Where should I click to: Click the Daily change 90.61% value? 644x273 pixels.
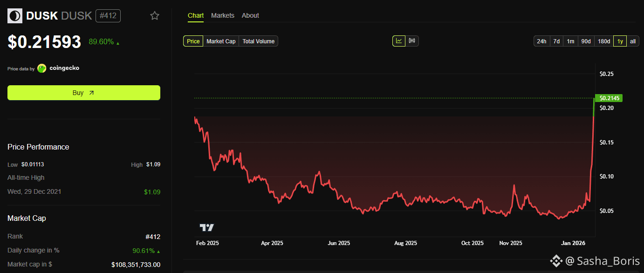coord(146,251)
